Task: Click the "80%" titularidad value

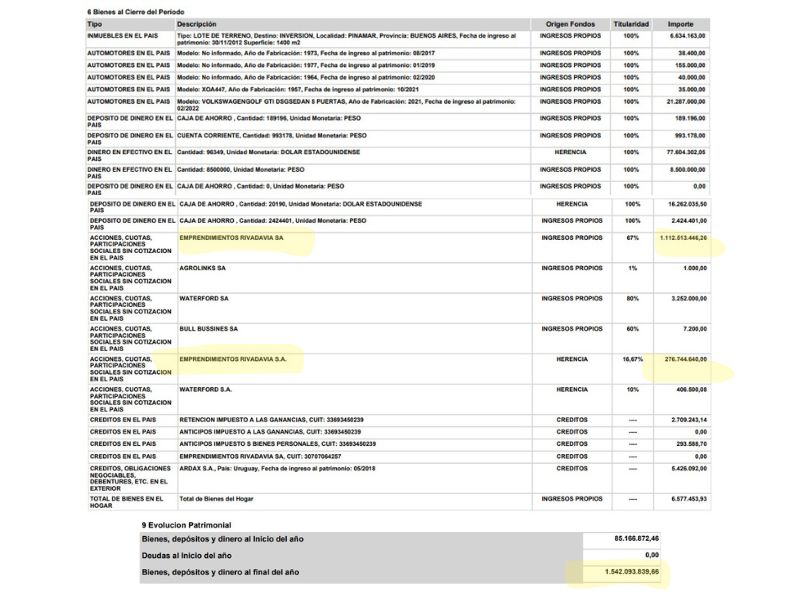Action: click(x=633, y=298)
